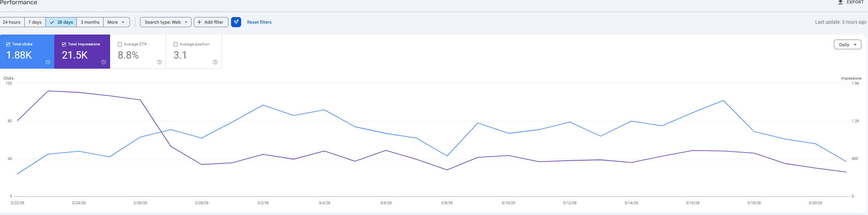Click the Average position help icon
Image resolution: width=868 pixels, height=215 pixels.
(215, 62)
